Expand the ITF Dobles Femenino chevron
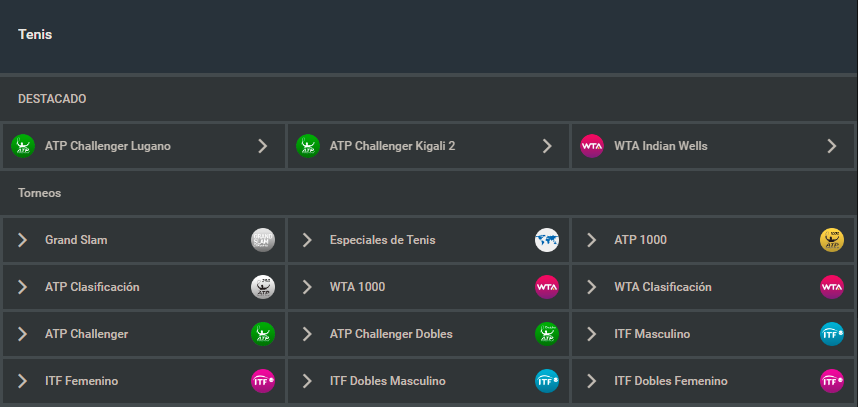The width and height of the screenshot is (858, 407). (x=592, y=381)
